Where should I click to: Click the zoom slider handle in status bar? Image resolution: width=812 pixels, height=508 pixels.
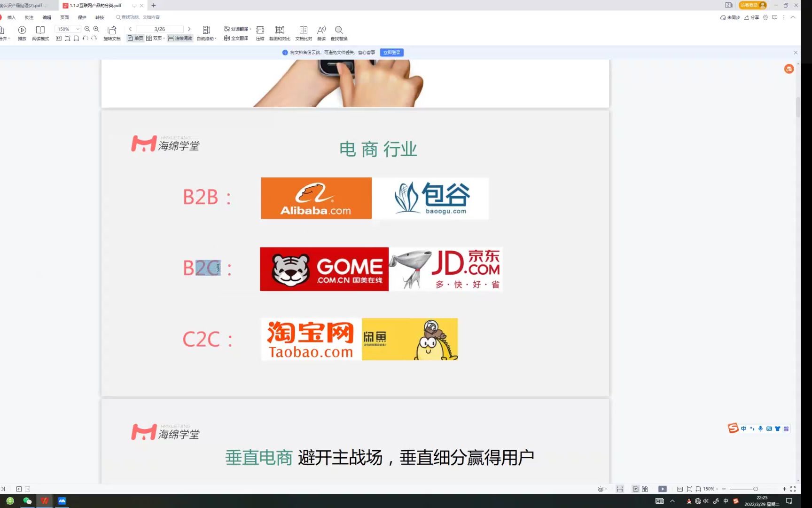pyautogui.click(x=755, y=489)
